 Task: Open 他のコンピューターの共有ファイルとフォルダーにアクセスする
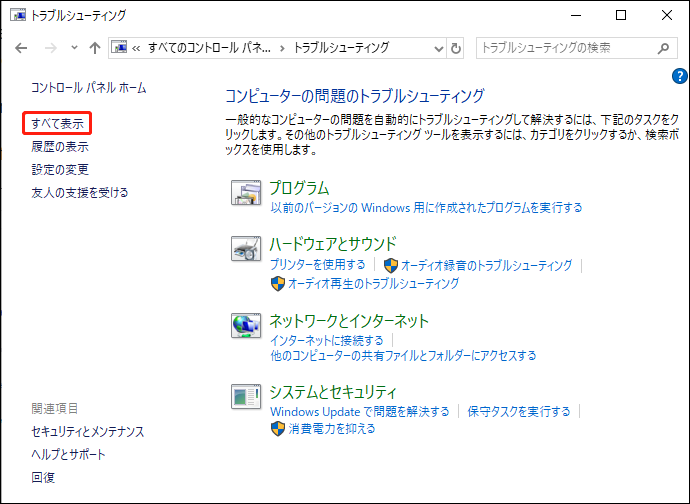pyautogui.click(x=403, y=355)
